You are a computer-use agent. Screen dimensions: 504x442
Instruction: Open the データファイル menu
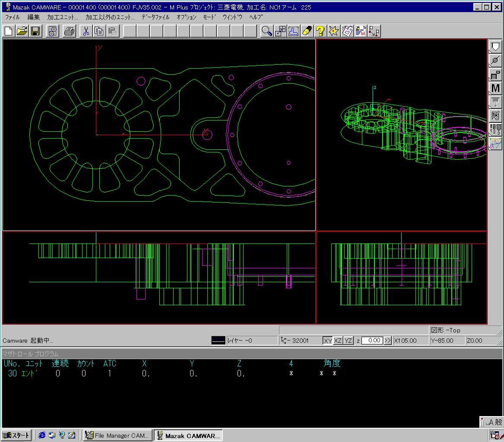click(x=155, y=17)
